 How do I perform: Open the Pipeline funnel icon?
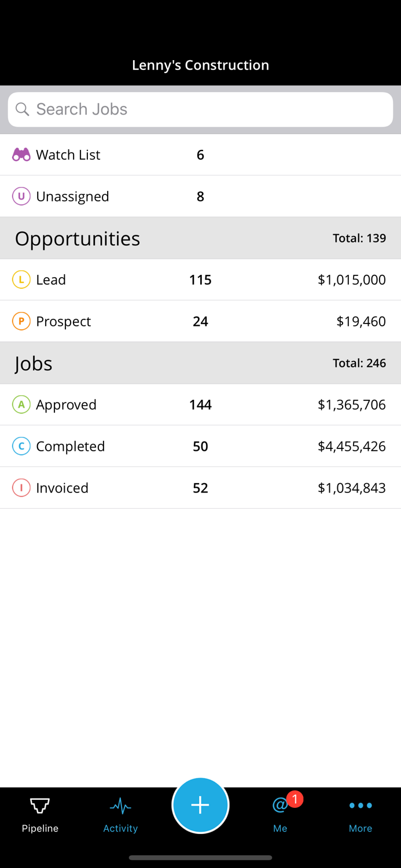39,805
